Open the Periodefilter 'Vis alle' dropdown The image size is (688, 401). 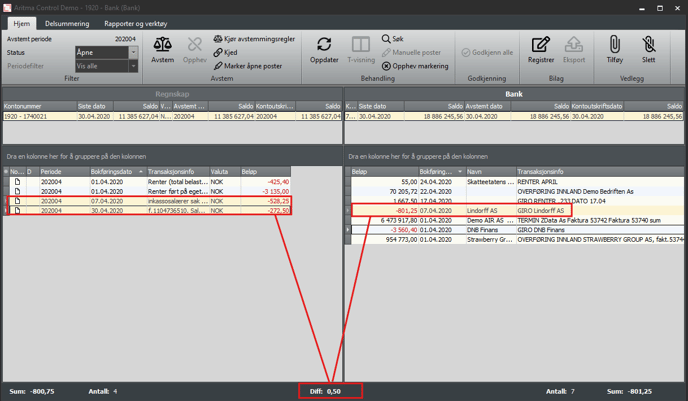pos(133,66)
